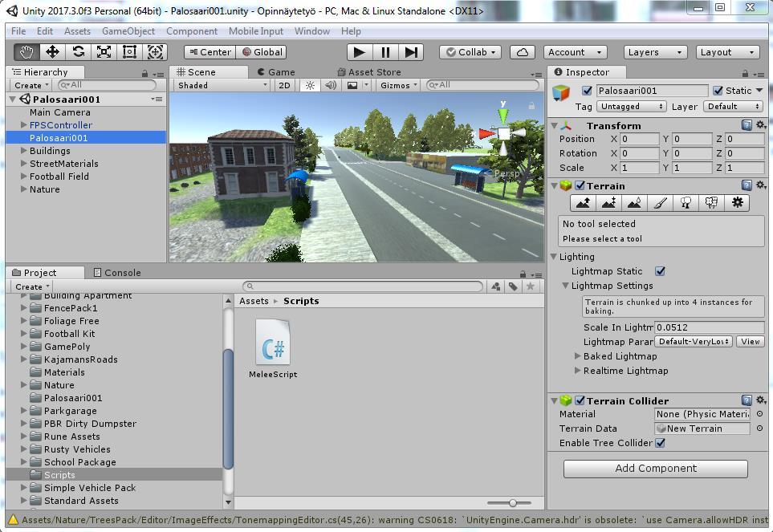Screen dimensions: 773x532
Task: Open the Layers dropdown in toolbar
Action: [x=655, y=52]
